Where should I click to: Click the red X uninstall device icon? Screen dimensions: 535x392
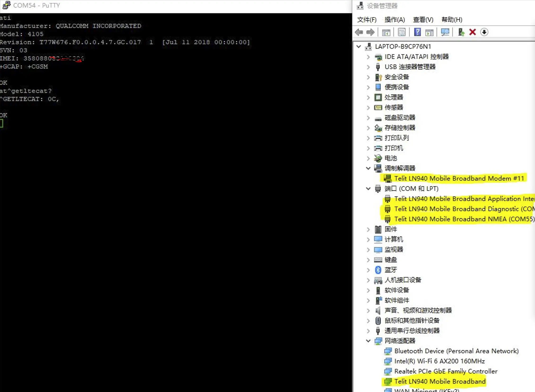pyautogui.click(x=472, y=32)
